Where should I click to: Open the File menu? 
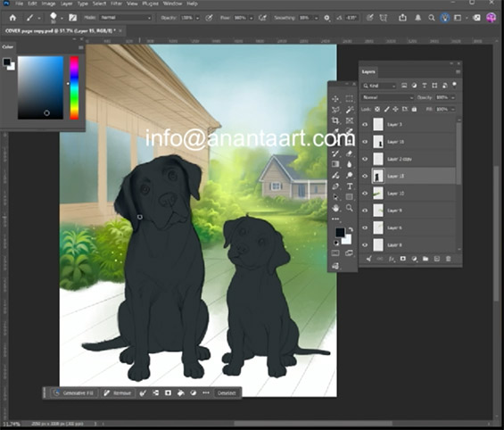tap(19, 4)
